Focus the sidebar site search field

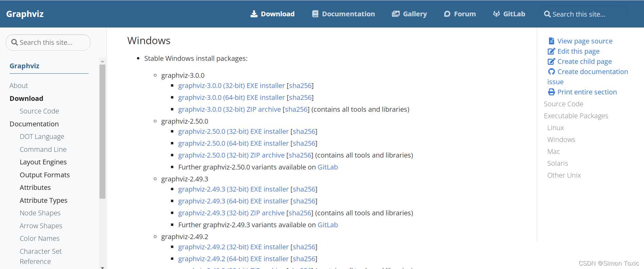(x=48, y=42)
